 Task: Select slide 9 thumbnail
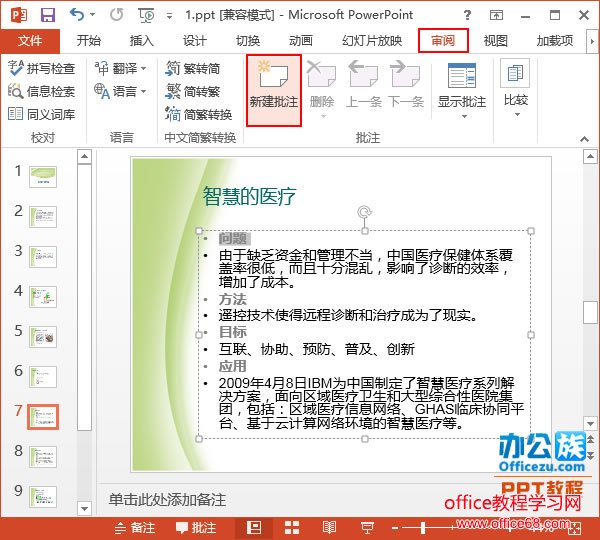[43, 497]
